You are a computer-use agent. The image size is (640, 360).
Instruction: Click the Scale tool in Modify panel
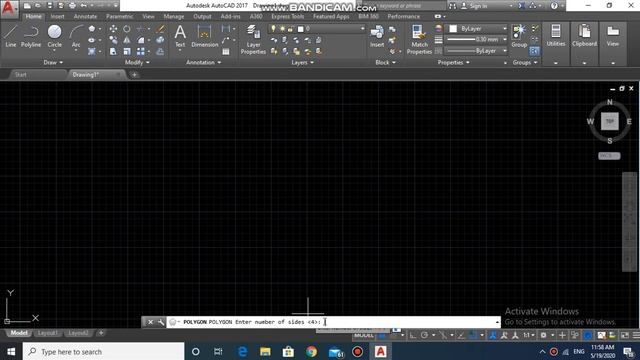click(x=127, y=51)
